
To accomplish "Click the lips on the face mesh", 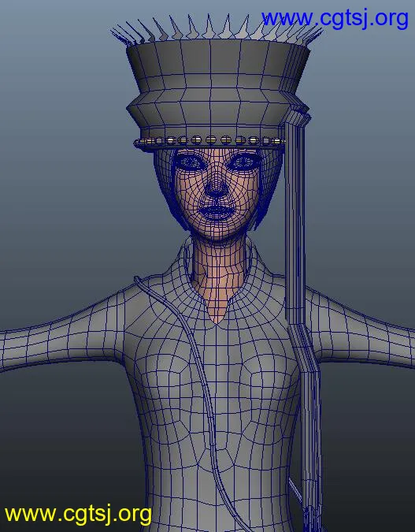I will (x=217, y=211).
